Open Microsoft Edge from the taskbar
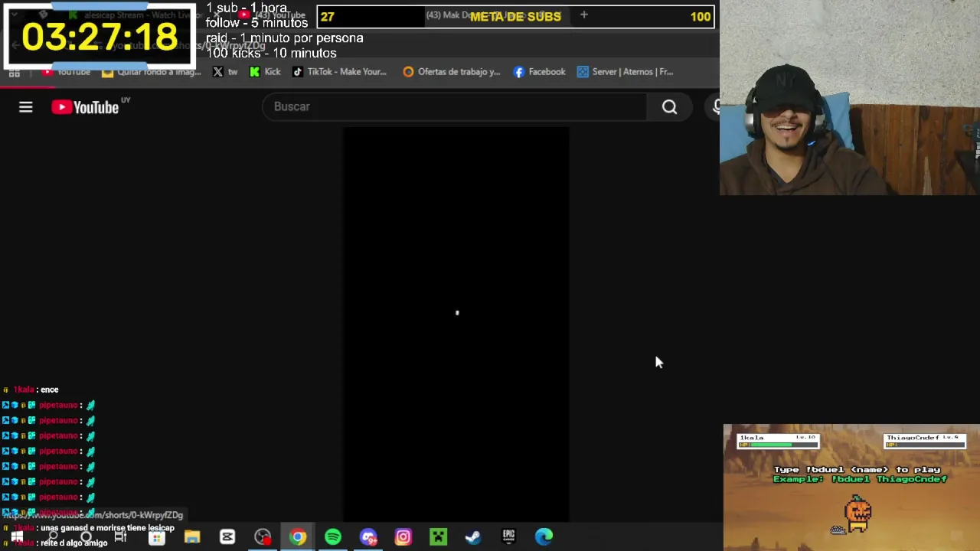 click(544, 537)
